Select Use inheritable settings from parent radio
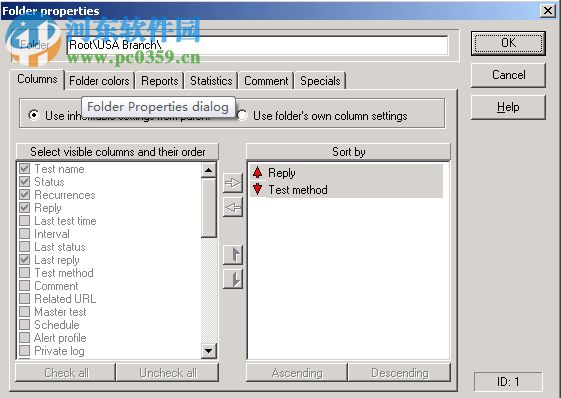This screenshot has height=398, width=561. tap(34, 115)
